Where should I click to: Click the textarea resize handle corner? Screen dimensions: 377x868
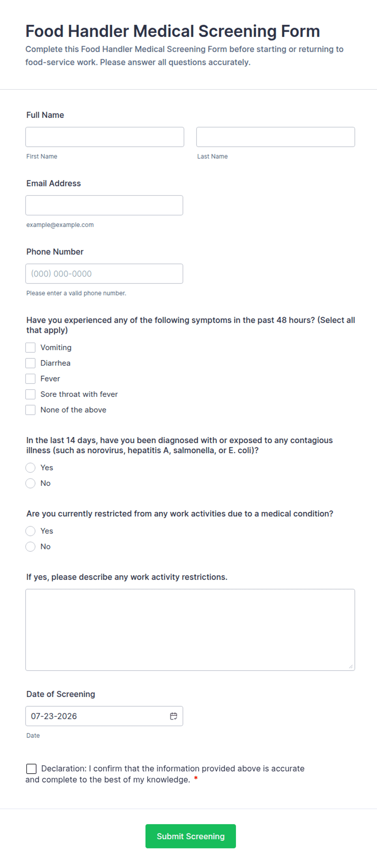(351, 667)
